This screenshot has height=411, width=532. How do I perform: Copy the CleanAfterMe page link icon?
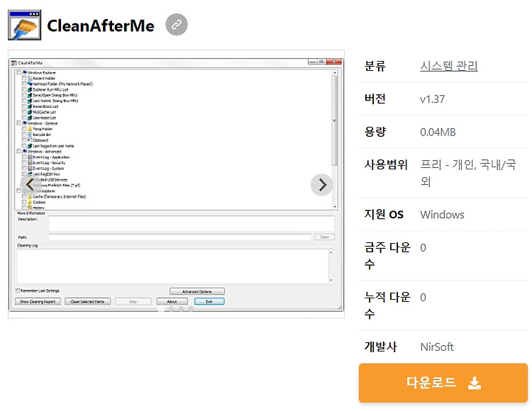pos(177,25)
